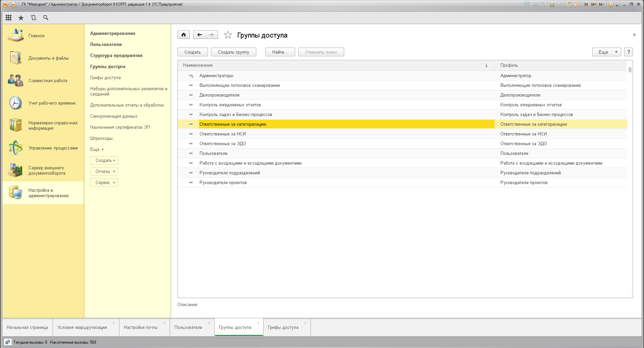Open the Главное section icon
Screen dimensions: 644x348
tap(16, 35)
